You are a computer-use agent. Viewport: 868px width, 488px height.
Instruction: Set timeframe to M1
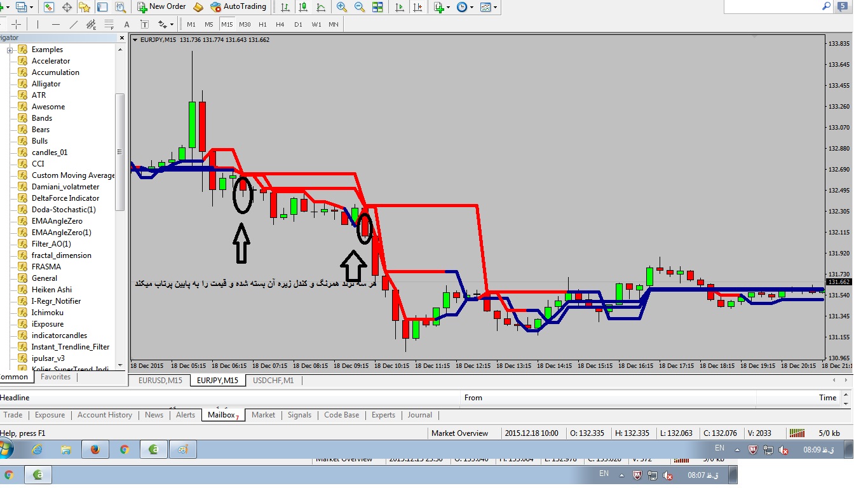[191, 24]
